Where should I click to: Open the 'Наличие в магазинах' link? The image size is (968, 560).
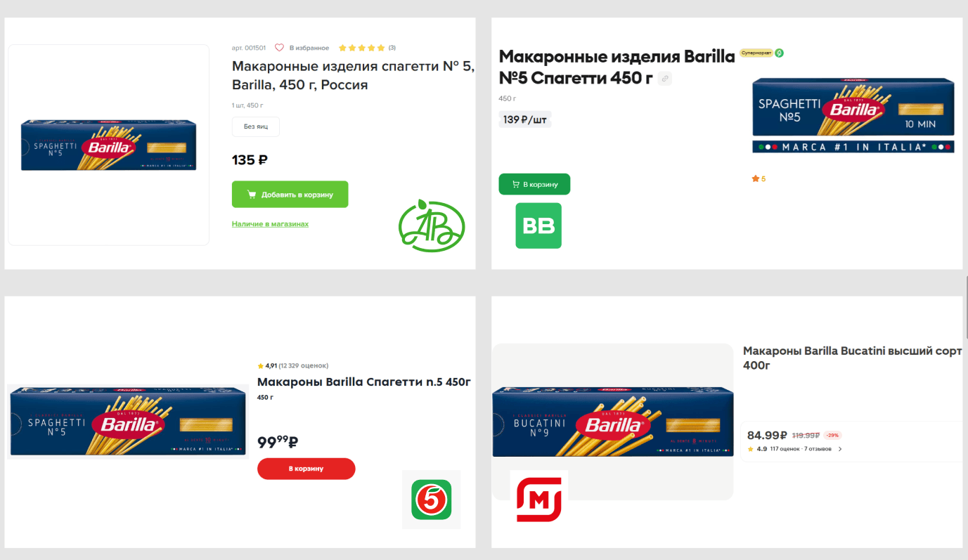coord(270,224)
